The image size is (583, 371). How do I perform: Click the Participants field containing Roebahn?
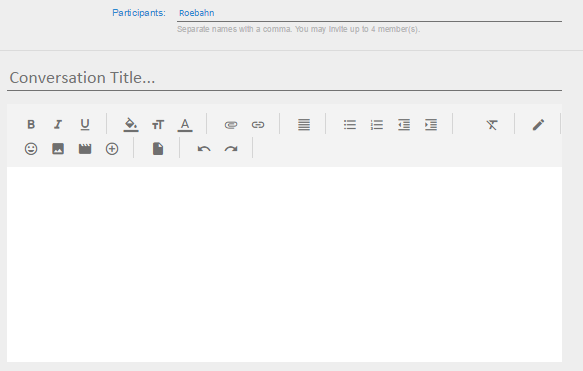(369, 13)
